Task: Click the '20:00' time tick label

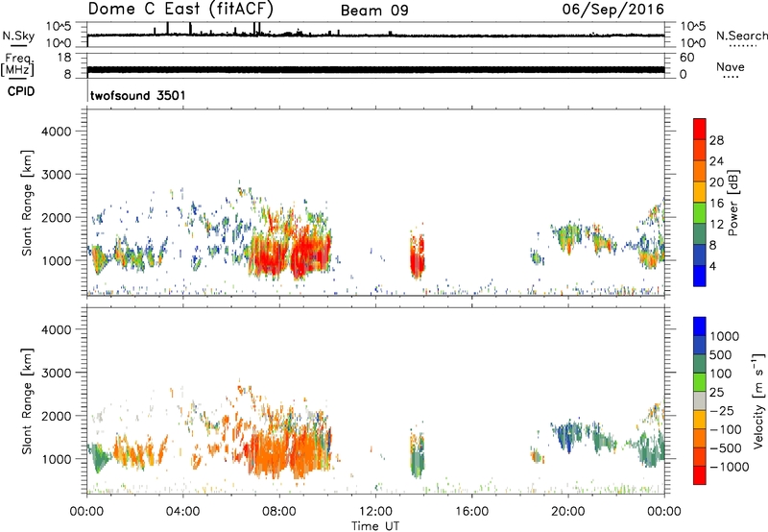Action: click(567, 512)
